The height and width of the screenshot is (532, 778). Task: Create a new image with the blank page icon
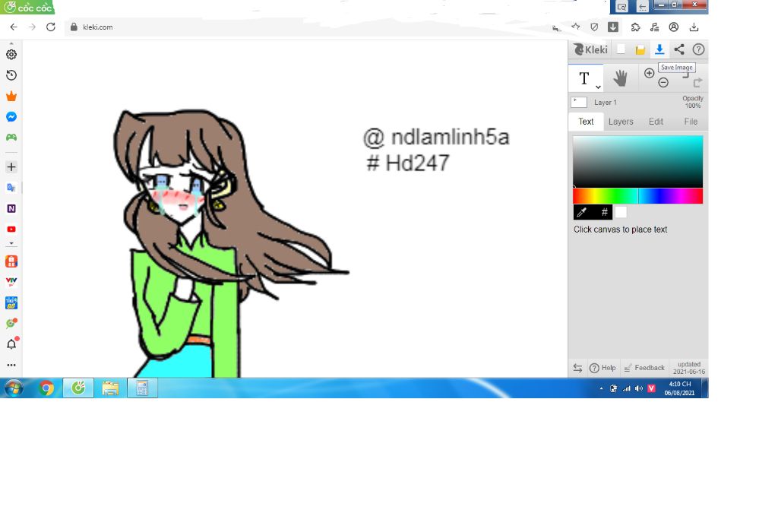pos(621,49)
